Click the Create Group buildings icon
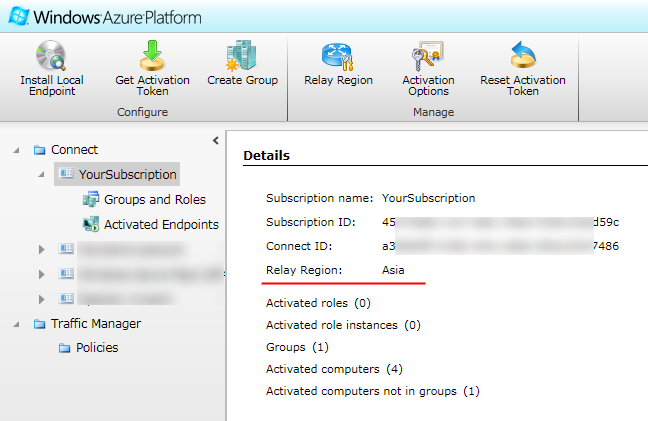 click(241, 55)
